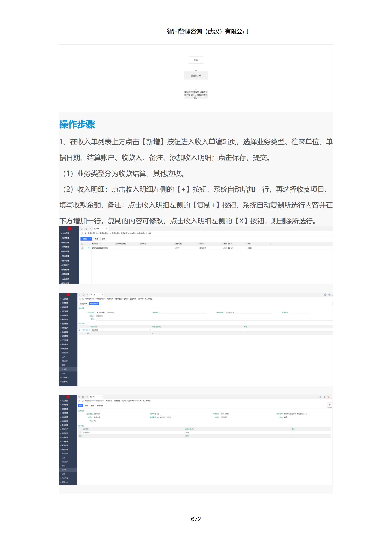Click the 新增 button on the list page
Screen dimensions: 392x555
click(97, 239)
